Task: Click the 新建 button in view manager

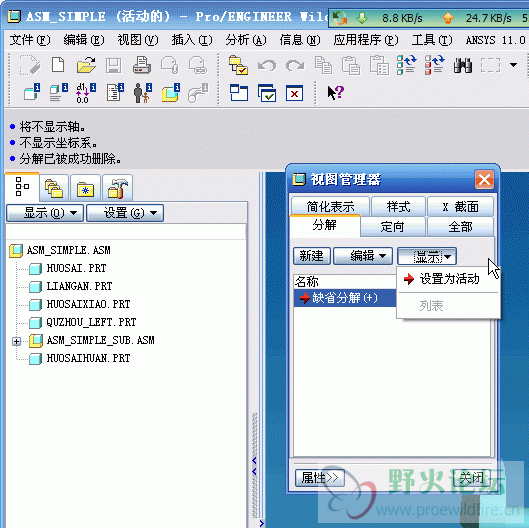Action: tap(311, 256)
